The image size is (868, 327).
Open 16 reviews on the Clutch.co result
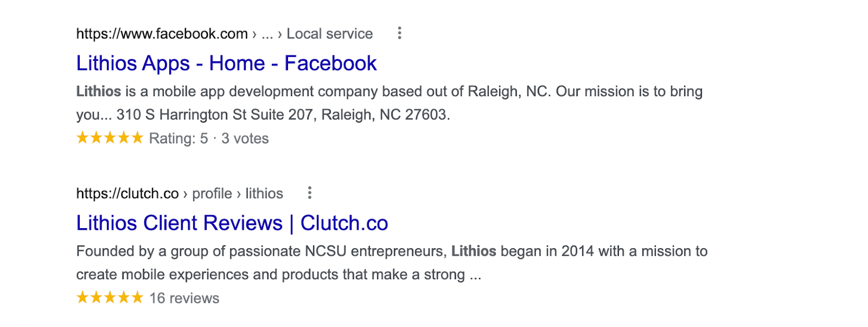(x=183, y=297)
